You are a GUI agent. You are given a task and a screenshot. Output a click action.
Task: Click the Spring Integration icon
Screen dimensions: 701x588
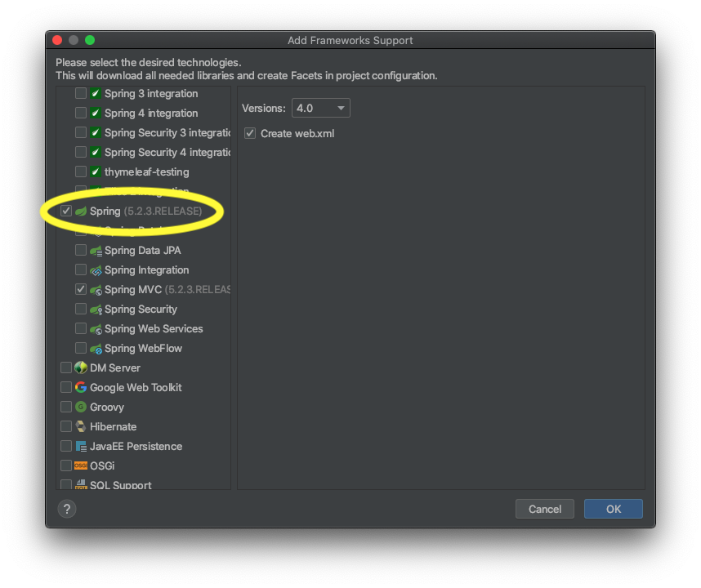tap(96, 270)
